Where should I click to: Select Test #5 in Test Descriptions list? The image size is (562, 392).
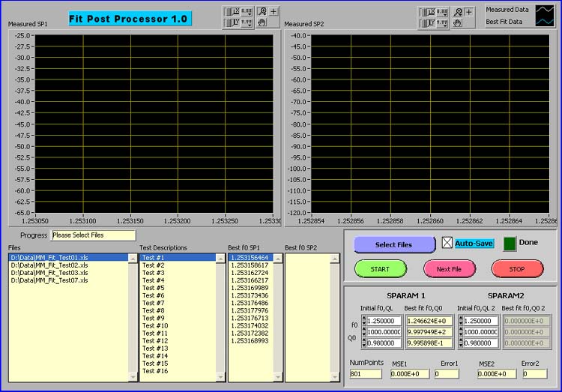[x=154, y=288]
